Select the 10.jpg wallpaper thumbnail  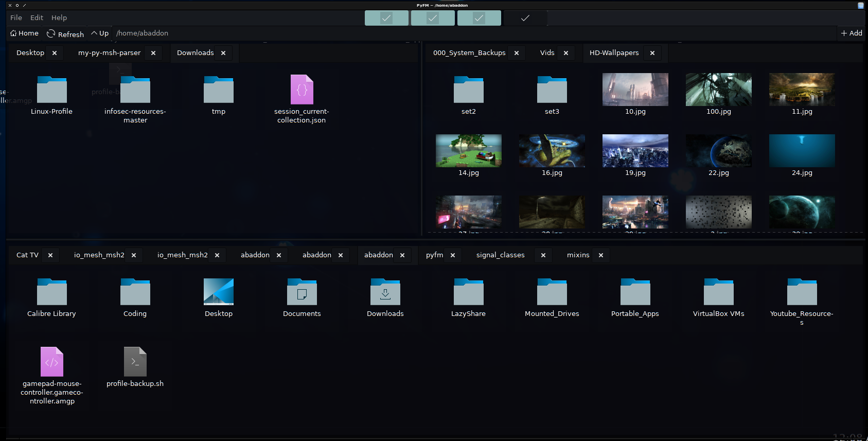[635, 90]
